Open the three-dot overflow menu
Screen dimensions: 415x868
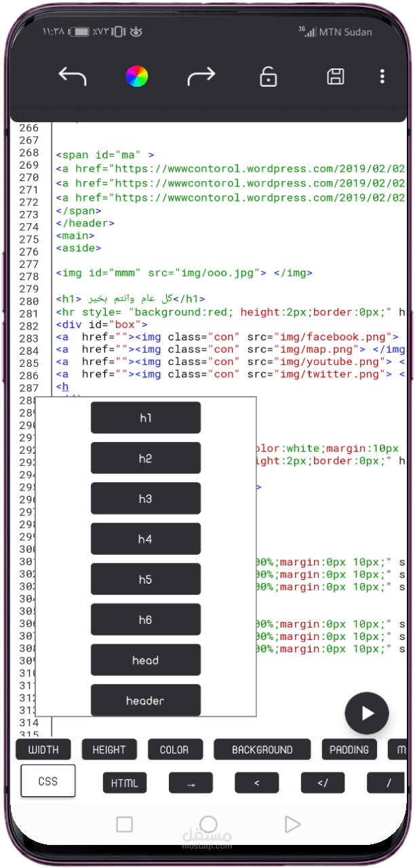pyautogui.click(x=382, y=77)
